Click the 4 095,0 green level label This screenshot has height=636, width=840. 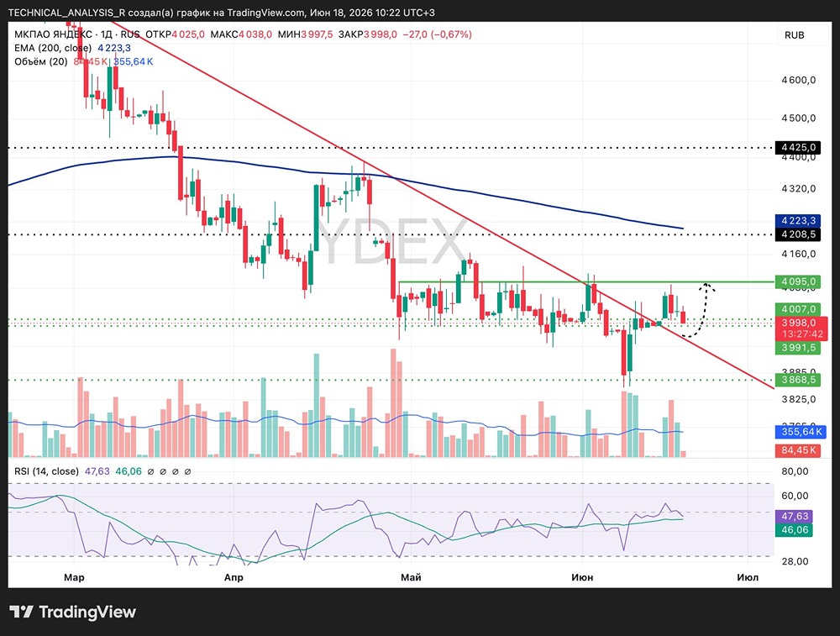[x=798, y=281]
